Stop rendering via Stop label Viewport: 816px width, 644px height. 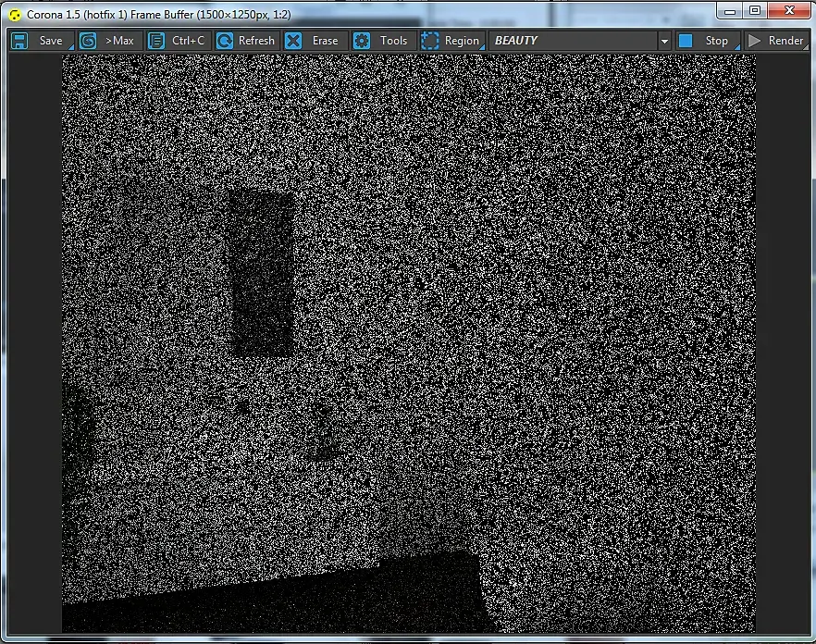[717, 41]
